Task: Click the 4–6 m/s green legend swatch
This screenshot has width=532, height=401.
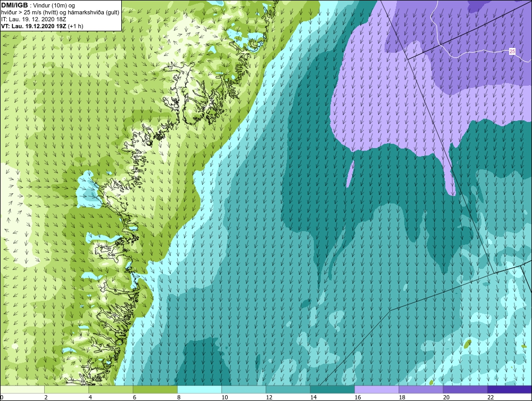Action: pos(111,389)
